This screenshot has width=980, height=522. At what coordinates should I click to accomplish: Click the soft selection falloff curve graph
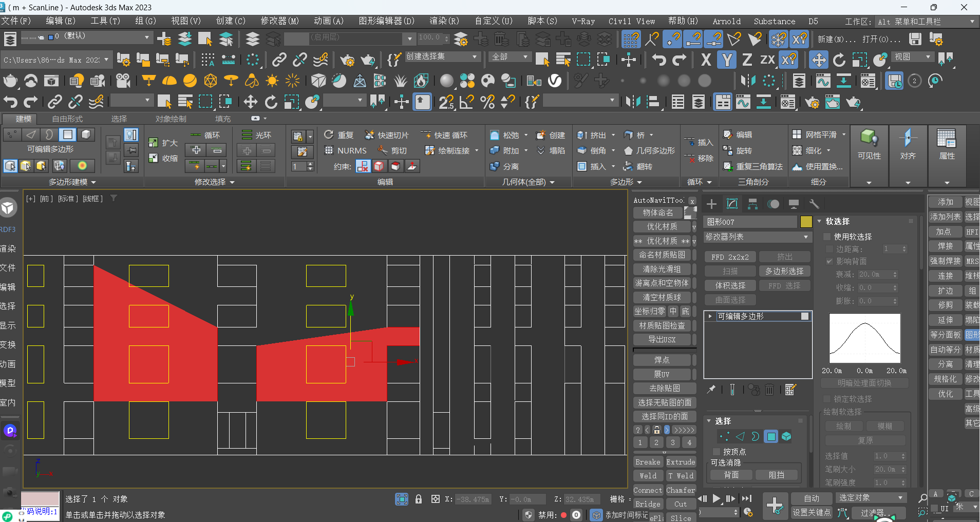point(864,338)
